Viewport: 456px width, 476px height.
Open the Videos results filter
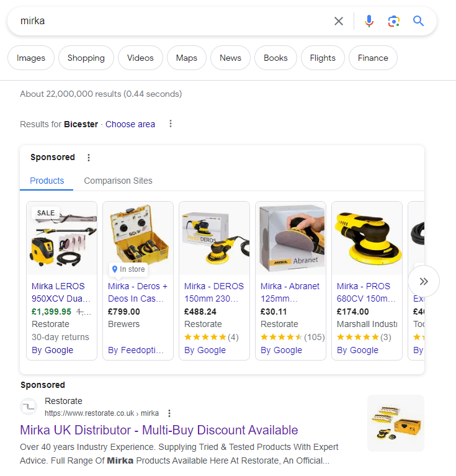pyautogui.click(x=140, y=58)
